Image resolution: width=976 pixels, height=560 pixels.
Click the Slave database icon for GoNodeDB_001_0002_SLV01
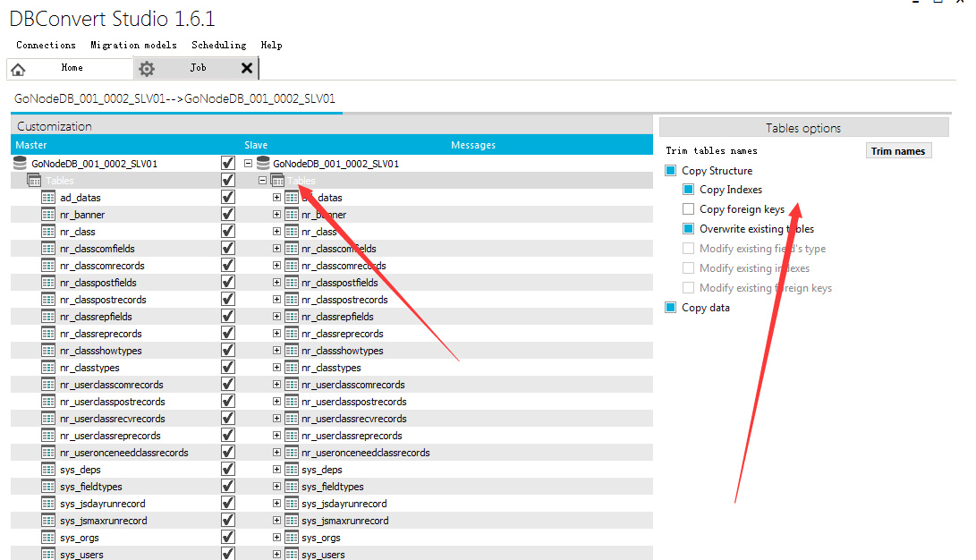click(x=263, y=163)
